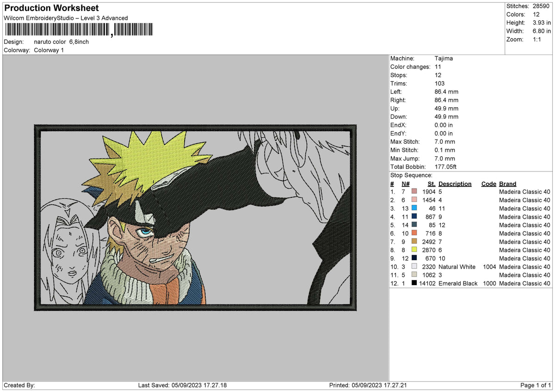Click the 'N#' column header
Screen dimensions: 555x392
point(406,184)
